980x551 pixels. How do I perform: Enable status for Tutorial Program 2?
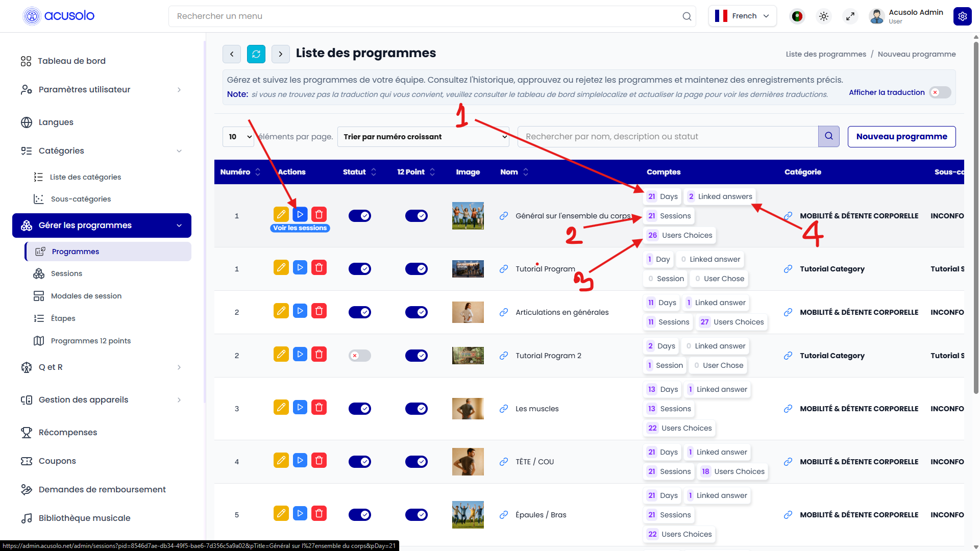click(x=360, y=356)
